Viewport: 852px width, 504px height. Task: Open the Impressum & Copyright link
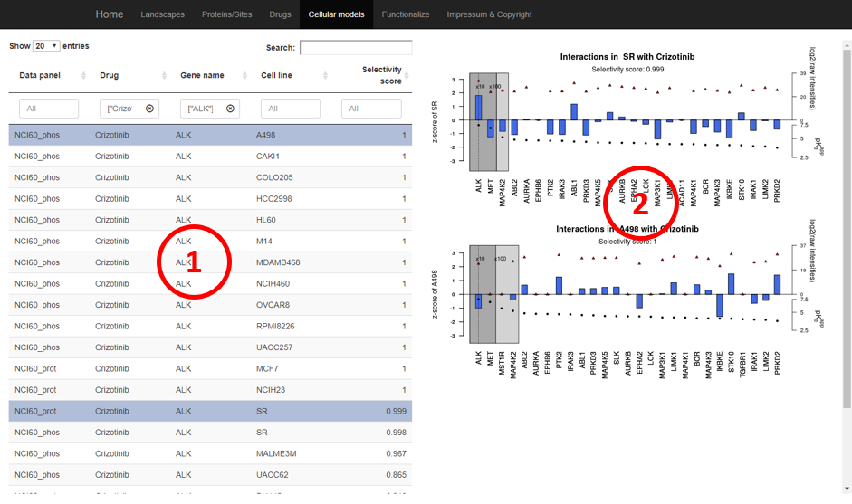coord(489,14)
